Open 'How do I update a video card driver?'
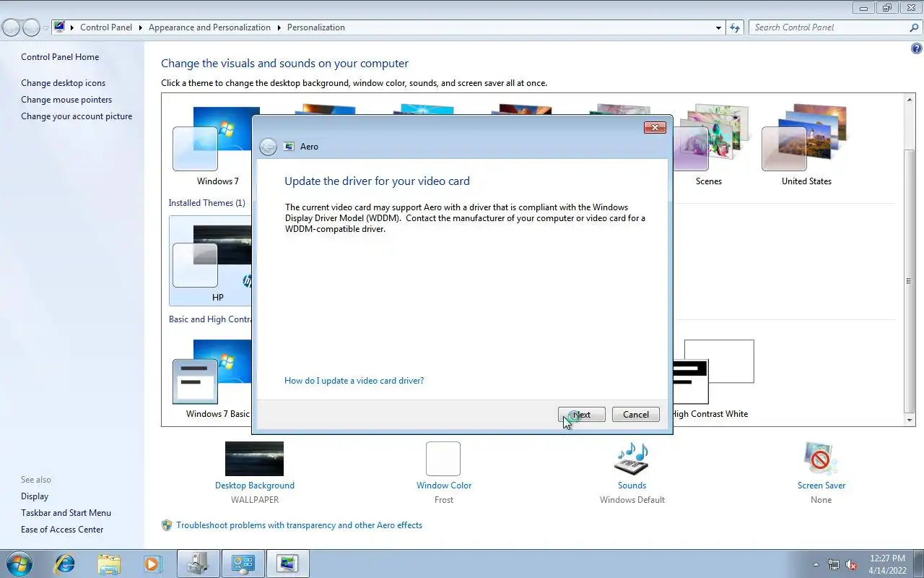924x578 pixels. tap(354, 381)
